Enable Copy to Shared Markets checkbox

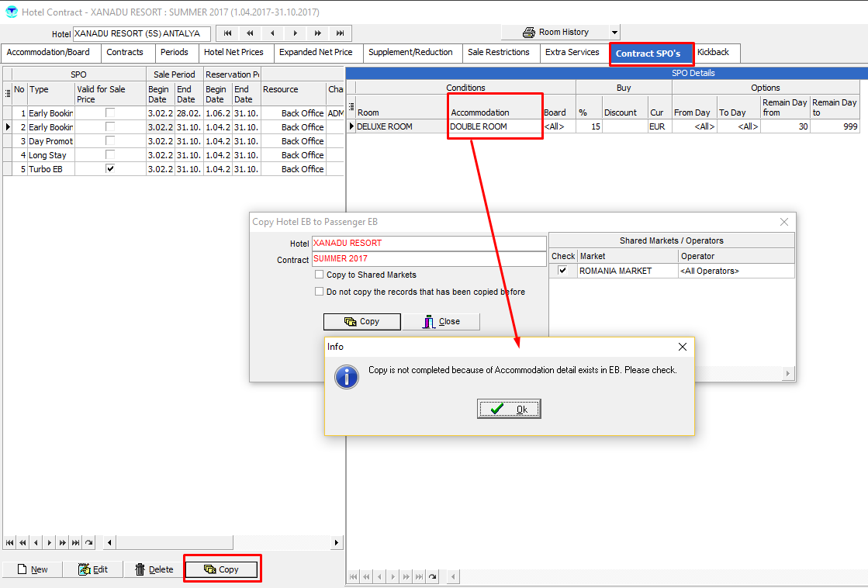(x=320, y=275)
